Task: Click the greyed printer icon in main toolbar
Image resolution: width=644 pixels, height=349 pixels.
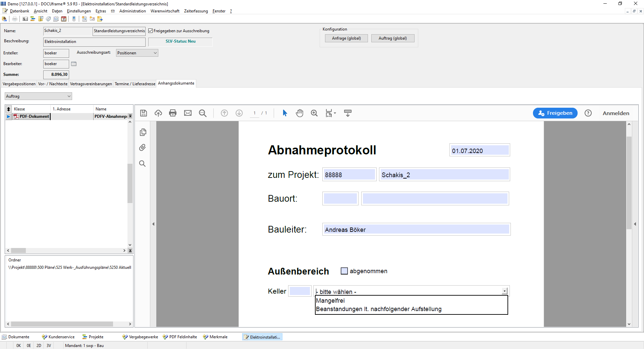Action: 15,19
